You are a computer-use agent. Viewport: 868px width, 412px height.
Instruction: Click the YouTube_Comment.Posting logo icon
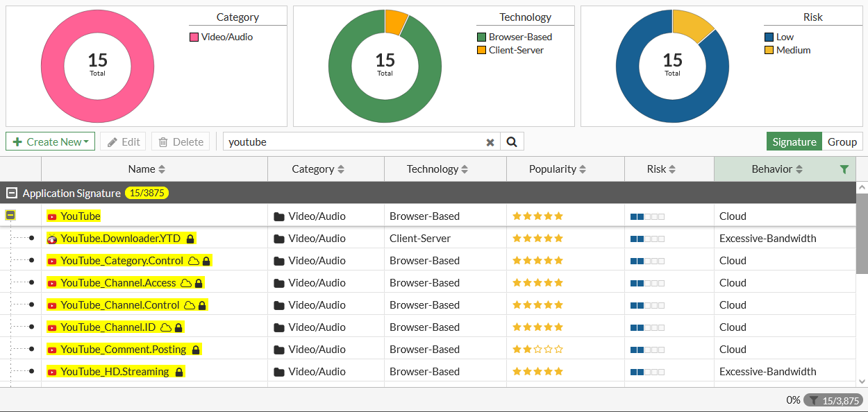pyautogui.click(x=52, y=350)
